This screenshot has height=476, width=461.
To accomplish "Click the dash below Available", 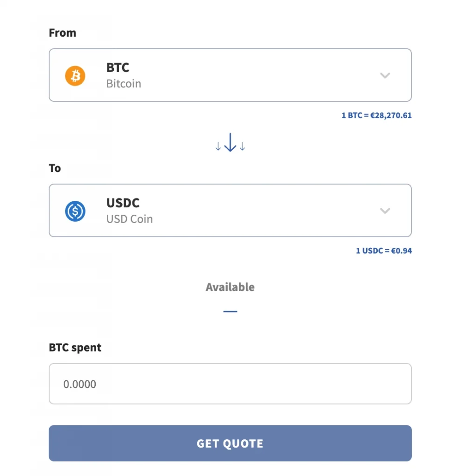I will pyautogui.click(x=230, y=311).
